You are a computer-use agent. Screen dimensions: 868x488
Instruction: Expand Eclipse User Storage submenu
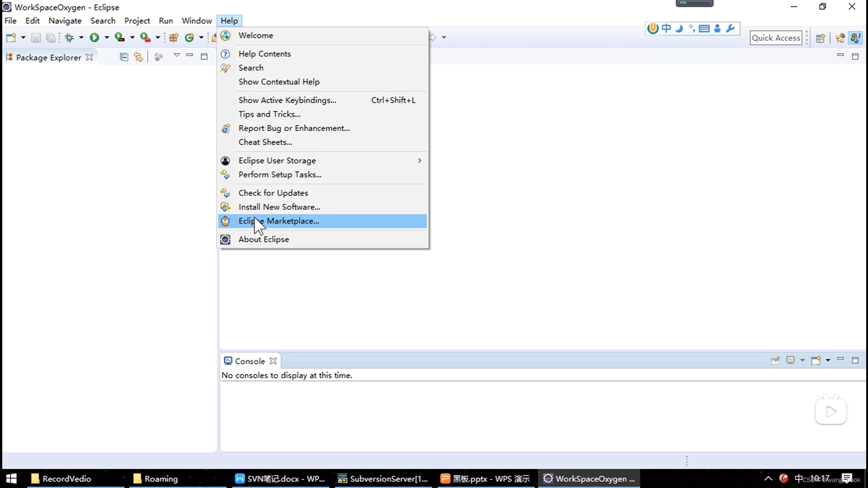click(x=323, y=161)
